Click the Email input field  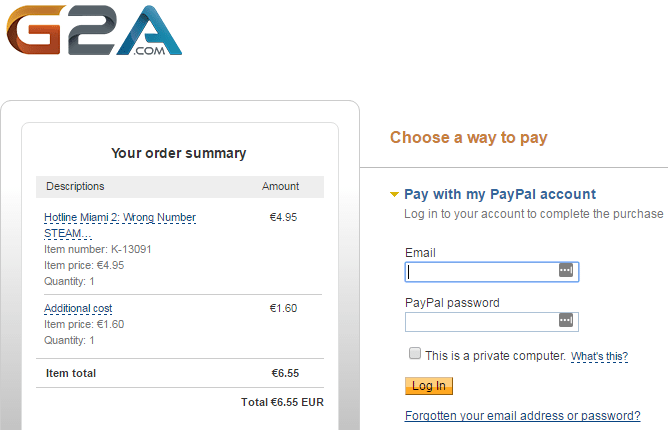point(492,272)
